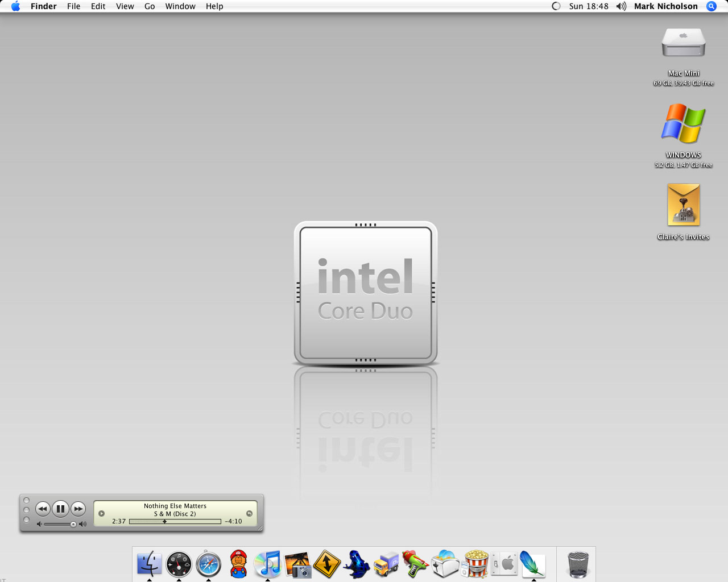Click the album text S & M (Disc 2)
This screenshot has width=728, height=582.
[x=175, y=514]
